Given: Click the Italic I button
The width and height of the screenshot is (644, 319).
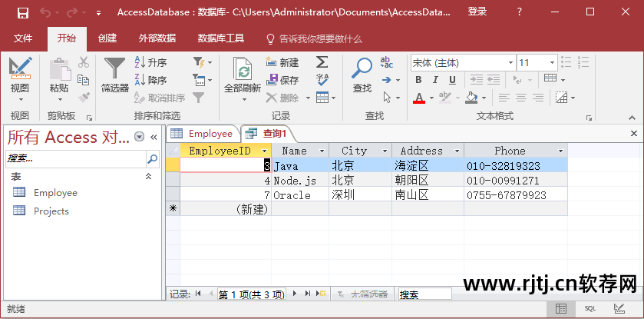Looking at the screenshot, I should click(435, 80).
